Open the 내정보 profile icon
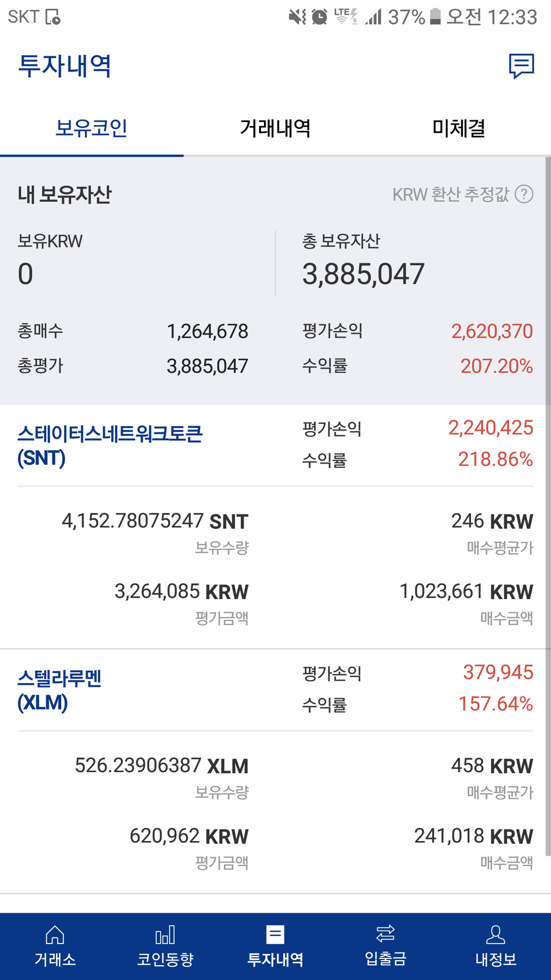Screen dimensions: 551x980 (x=495, y=935)
